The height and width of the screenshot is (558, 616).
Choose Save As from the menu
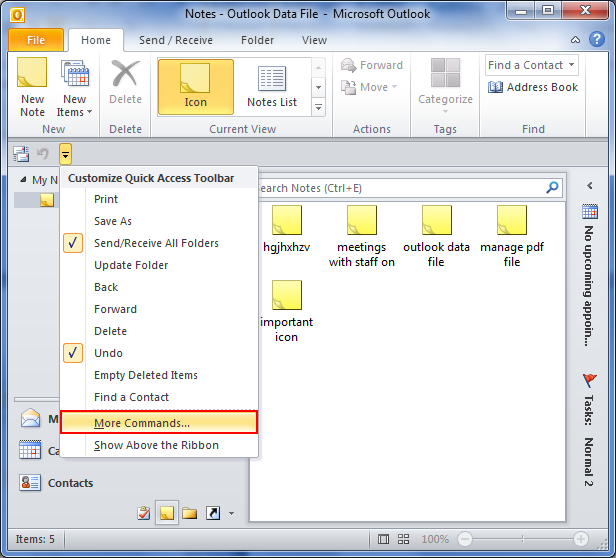(x=159, y=221)
